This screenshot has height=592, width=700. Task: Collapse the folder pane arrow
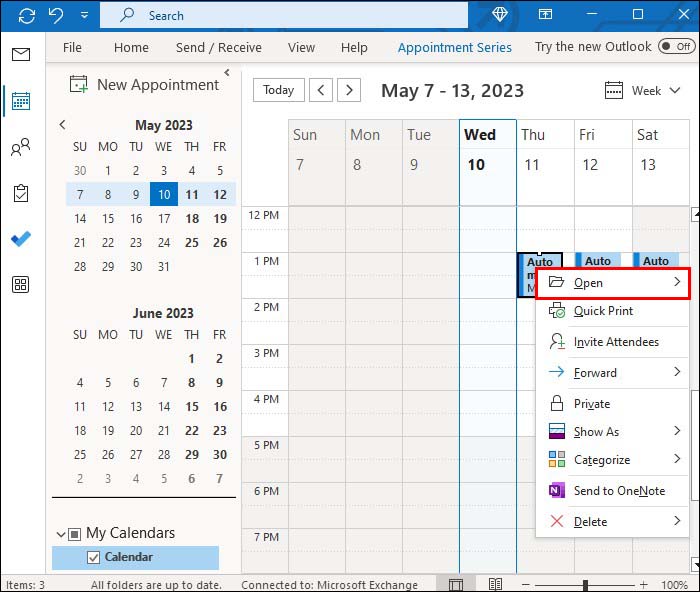(227, 72)
